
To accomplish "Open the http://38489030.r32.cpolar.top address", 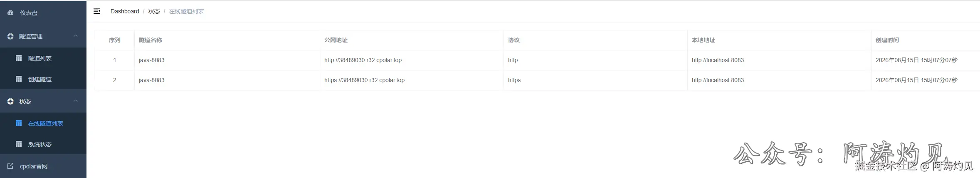I will coord(363,60).
